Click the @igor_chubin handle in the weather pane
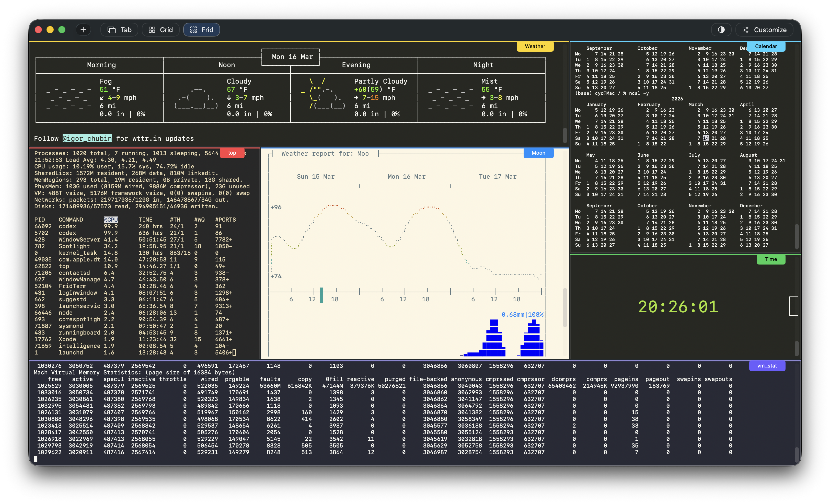830x504 pixels. click(87, 139)
